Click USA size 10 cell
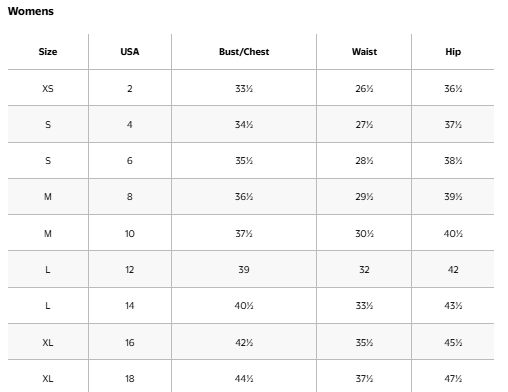This screenshot has width=508, height=392. (130, 234)
